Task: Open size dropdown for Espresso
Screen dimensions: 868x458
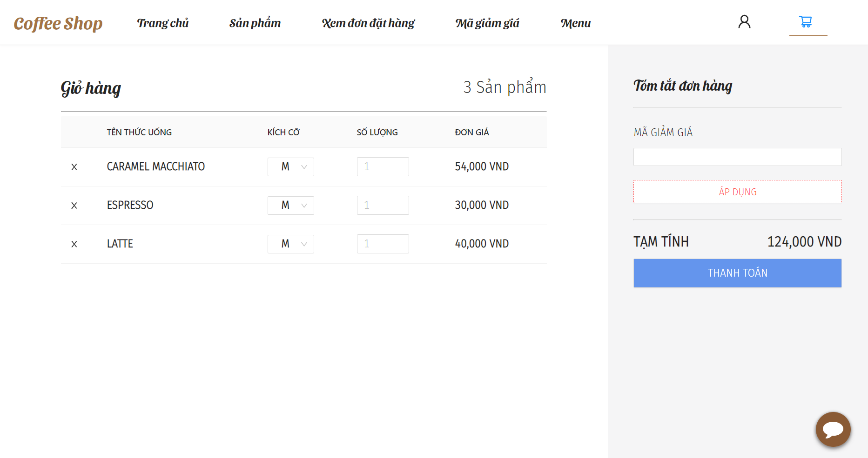Action: click(x=291, y=206)
